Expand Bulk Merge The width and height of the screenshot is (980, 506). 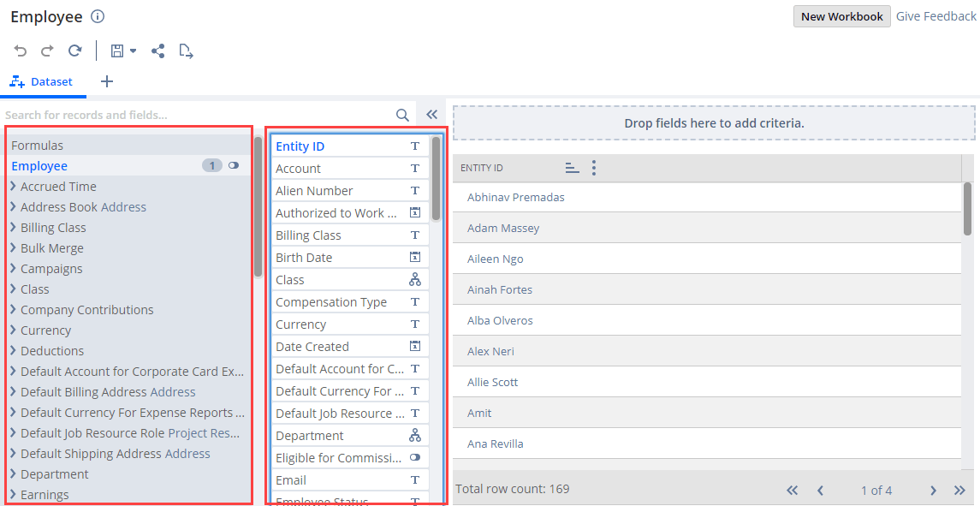[x=14, y=248]
